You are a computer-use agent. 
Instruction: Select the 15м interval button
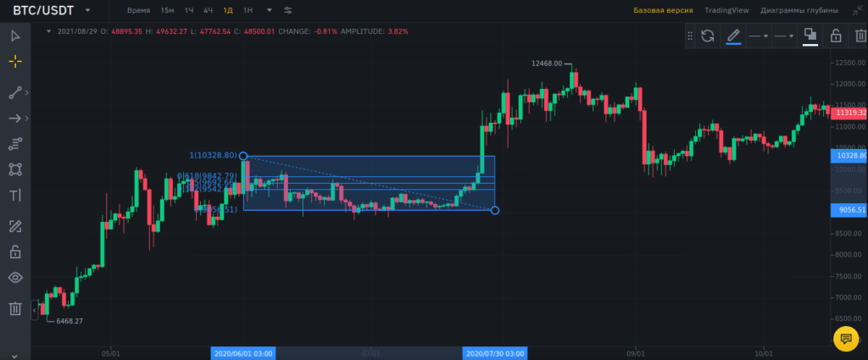[168, 11]
